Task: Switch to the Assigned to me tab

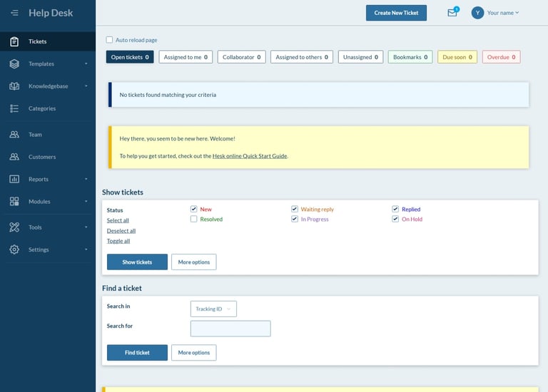Action: (x=186, y=57)
